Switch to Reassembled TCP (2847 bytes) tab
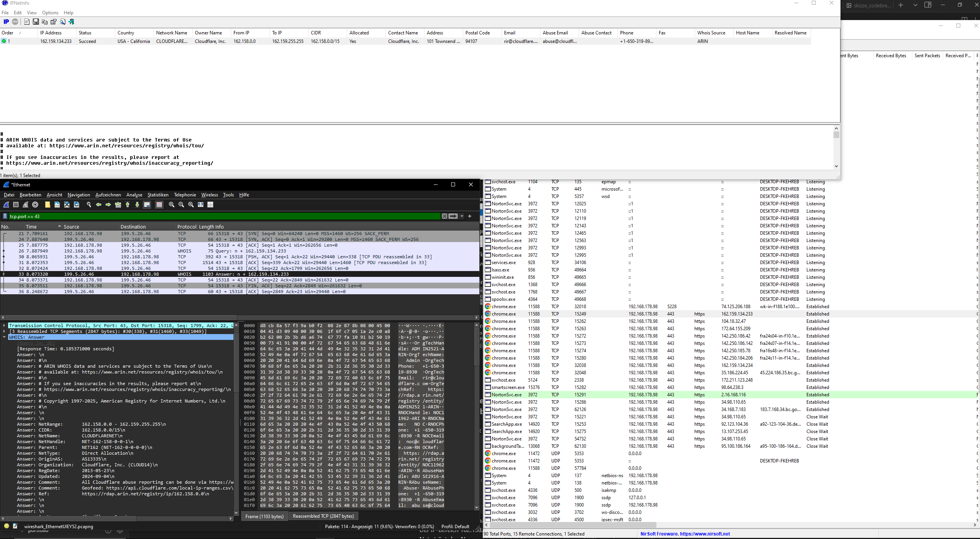Screen dimensions: 980x539 click(x=323, y=516)
